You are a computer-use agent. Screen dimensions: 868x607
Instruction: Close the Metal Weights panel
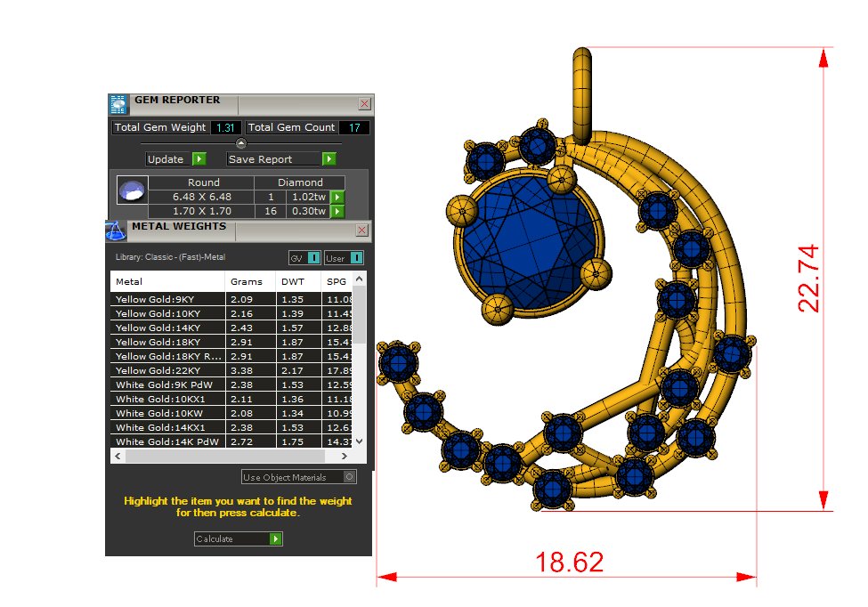click(x=362, y=231)
